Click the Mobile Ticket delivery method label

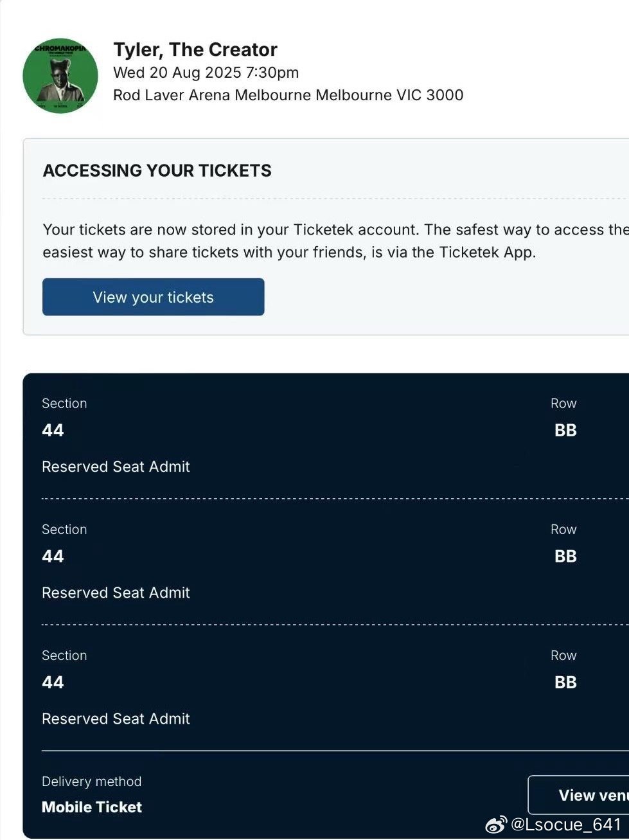pyautogui.click(x=92, y=807)
